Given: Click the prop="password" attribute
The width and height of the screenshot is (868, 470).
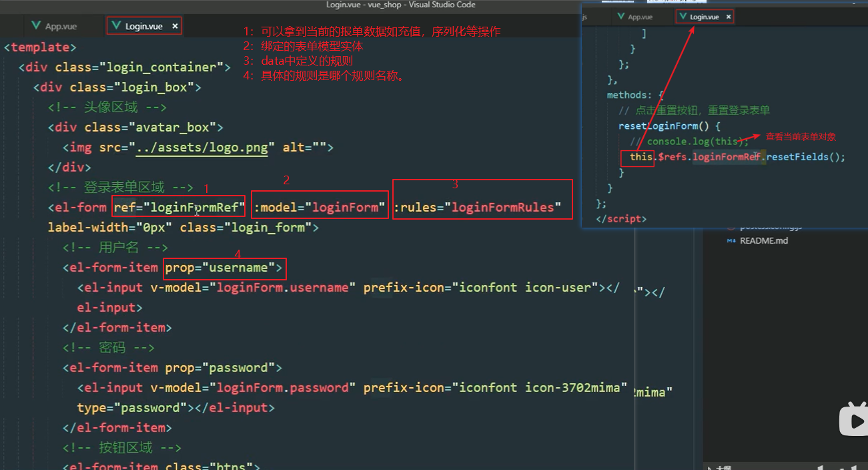Looking at the screenshot, I should tap(221, 367).
